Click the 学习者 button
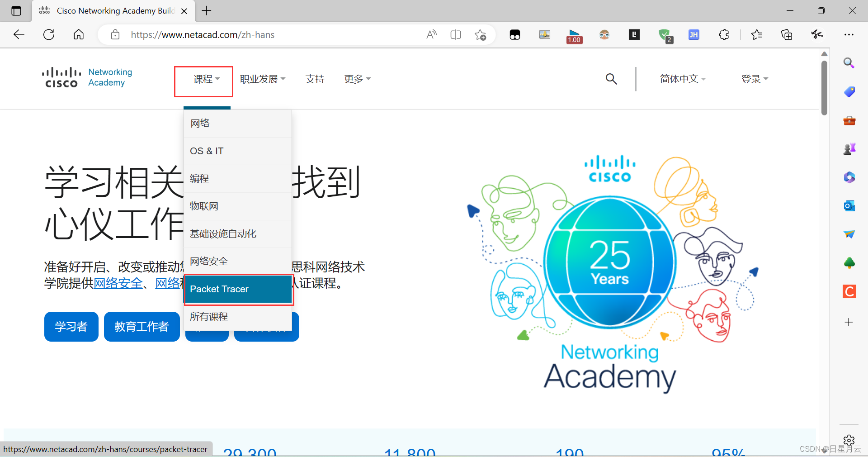 point(71,327)
